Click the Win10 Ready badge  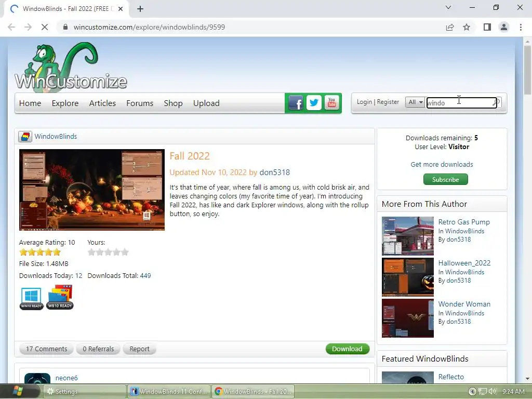pos(31,298)
